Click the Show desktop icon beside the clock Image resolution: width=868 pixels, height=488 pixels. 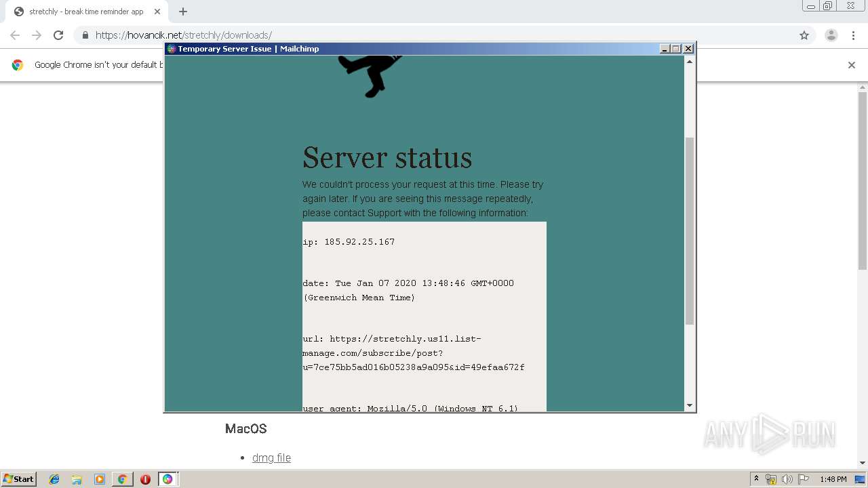[x=861, y=479]
